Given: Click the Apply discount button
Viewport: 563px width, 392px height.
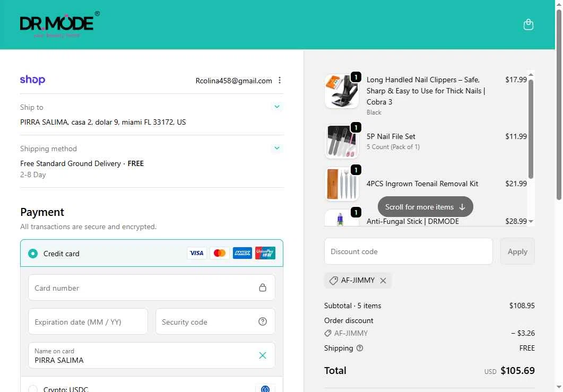Looking at the screenshot, I should coord(517,251).
